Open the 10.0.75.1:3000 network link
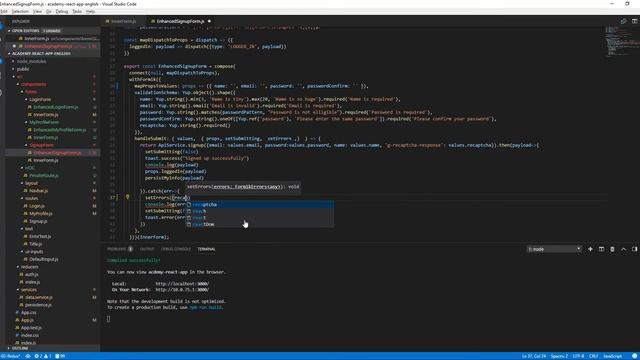Viewport: 640px width, 360px height. click(182, 290)
